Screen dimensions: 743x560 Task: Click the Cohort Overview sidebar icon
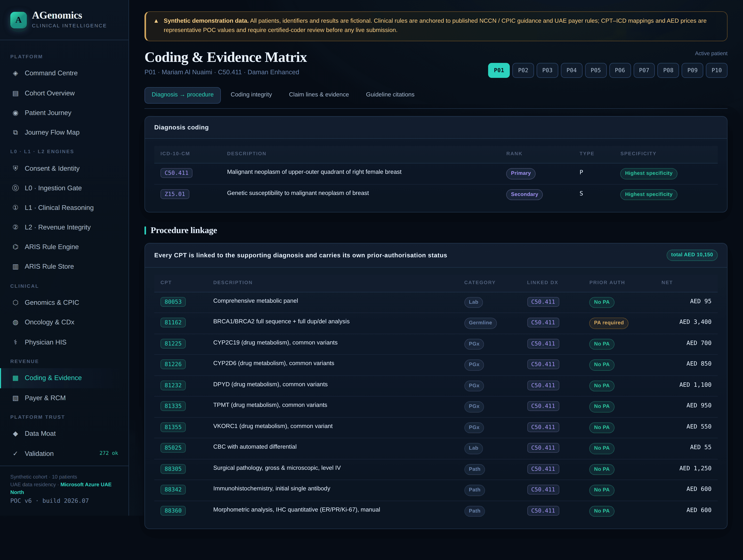15,93
